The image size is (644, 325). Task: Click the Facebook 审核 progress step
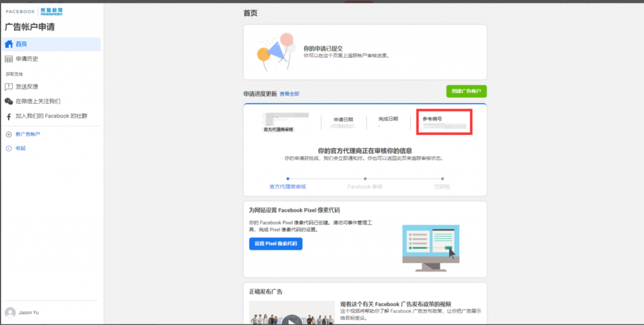click(x=365, y=187)
